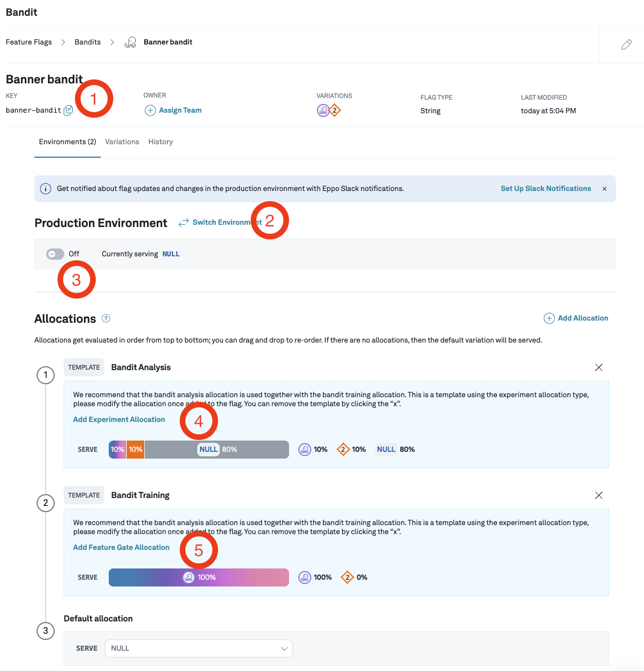Click the info icon in the Slack notification banner
The height and width of the screenshot is (671, 644).
click(x=46, y=188)
